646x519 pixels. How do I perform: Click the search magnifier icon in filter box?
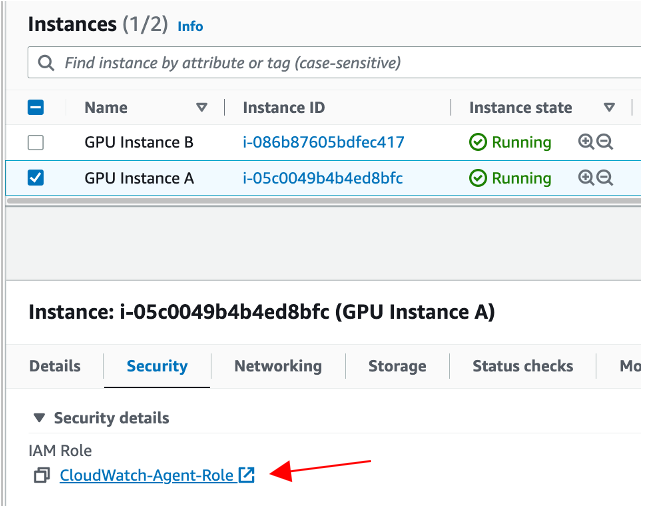tap(46, 63)
